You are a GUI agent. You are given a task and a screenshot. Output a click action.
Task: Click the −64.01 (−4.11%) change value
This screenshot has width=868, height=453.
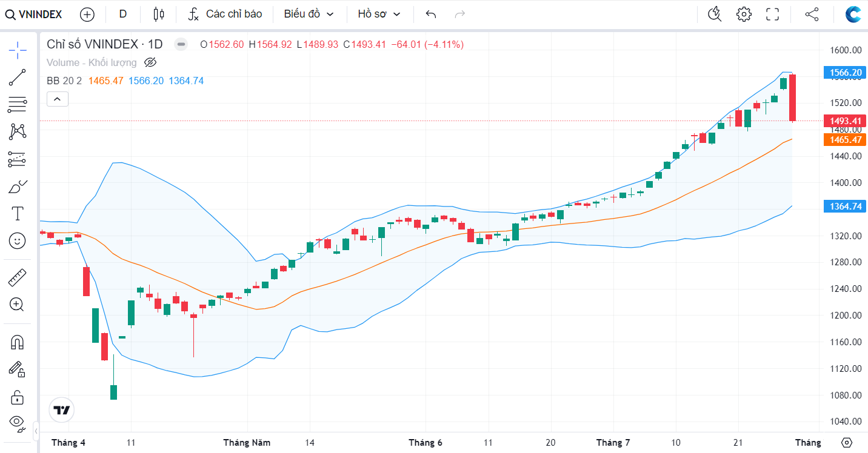tap(427, 44)
